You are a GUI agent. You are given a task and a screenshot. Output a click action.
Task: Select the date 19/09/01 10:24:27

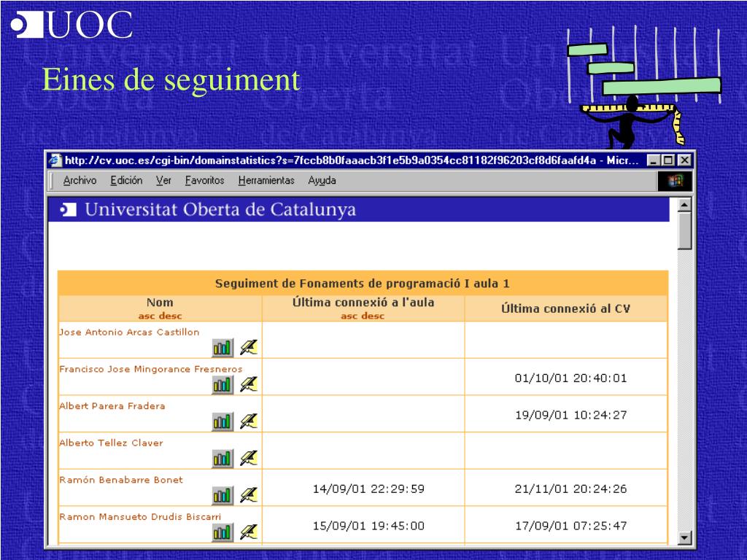pyautogui.click(x=570, y=415)
